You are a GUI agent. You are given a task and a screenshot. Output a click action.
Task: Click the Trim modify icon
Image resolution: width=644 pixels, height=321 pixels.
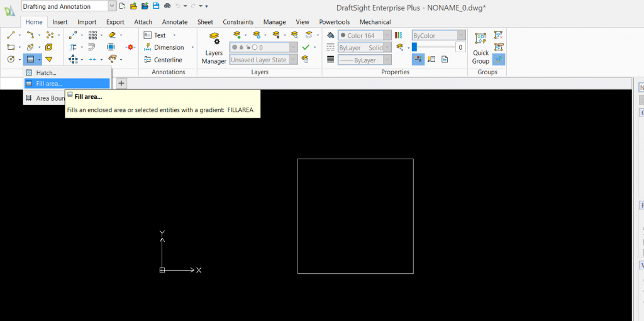pos(73,47)
